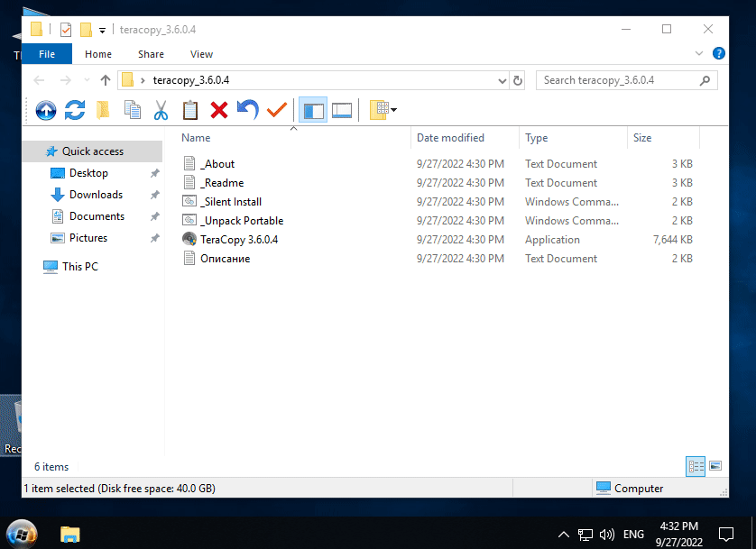Click the network tray icon
Viewport: 756px width, 549px height.
point(585,534)
